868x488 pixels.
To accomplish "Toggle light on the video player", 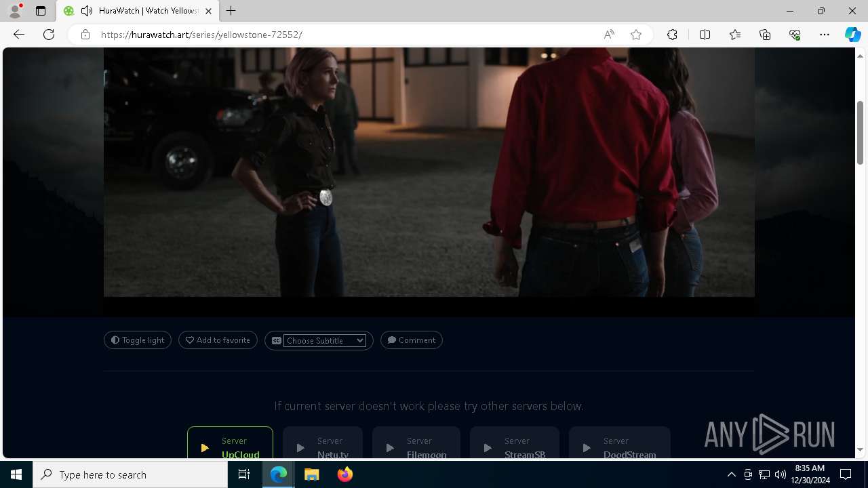I will pos(138,340).
